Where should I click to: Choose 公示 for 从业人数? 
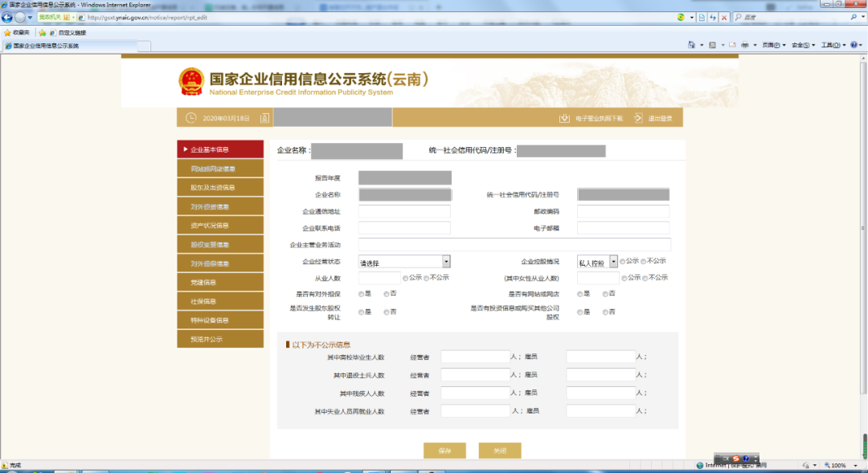click(406, 279)
